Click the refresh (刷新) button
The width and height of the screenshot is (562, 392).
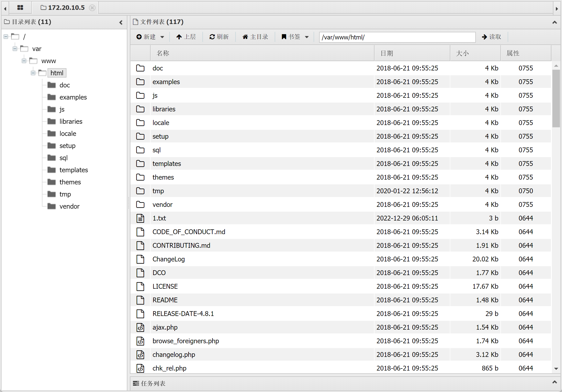219,37
